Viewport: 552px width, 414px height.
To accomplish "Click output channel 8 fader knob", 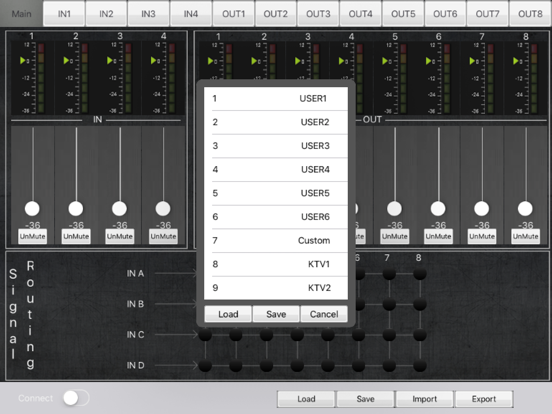I will (525, 209).
